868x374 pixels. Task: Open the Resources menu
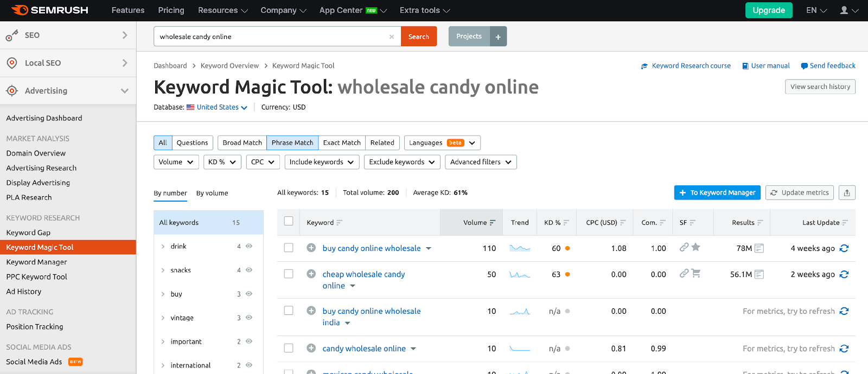tap(223, 10)
